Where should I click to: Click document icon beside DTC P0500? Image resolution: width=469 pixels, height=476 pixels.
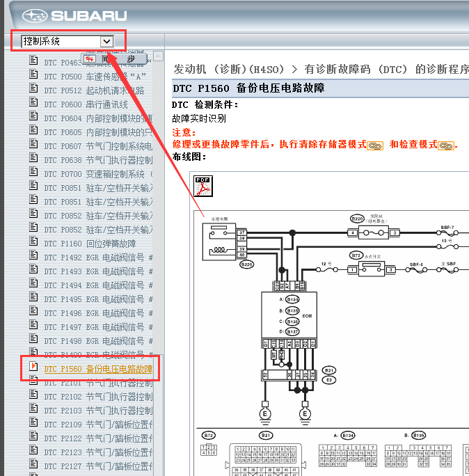[33, 74]
